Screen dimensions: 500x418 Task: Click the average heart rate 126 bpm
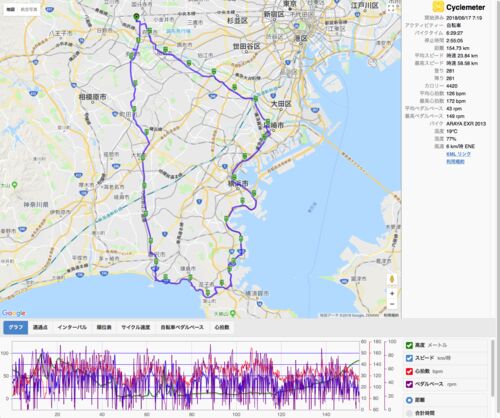456,93
